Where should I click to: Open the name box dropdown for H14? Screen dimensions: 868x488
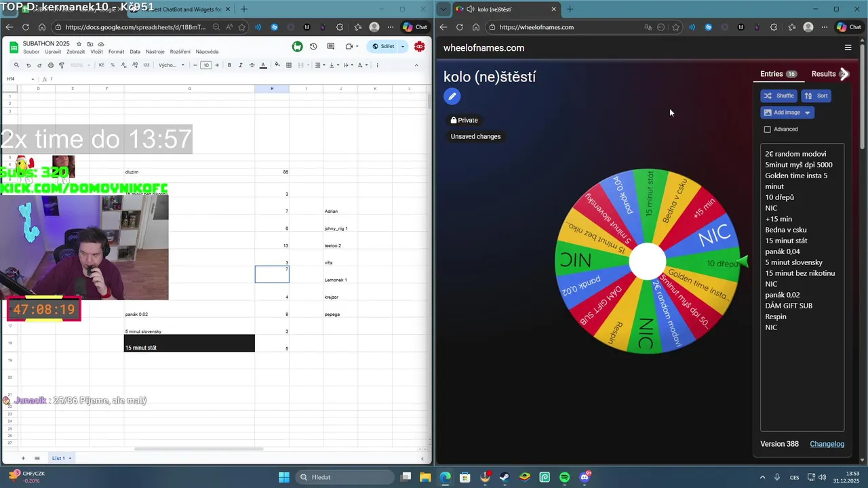click(x=33, y=79)
